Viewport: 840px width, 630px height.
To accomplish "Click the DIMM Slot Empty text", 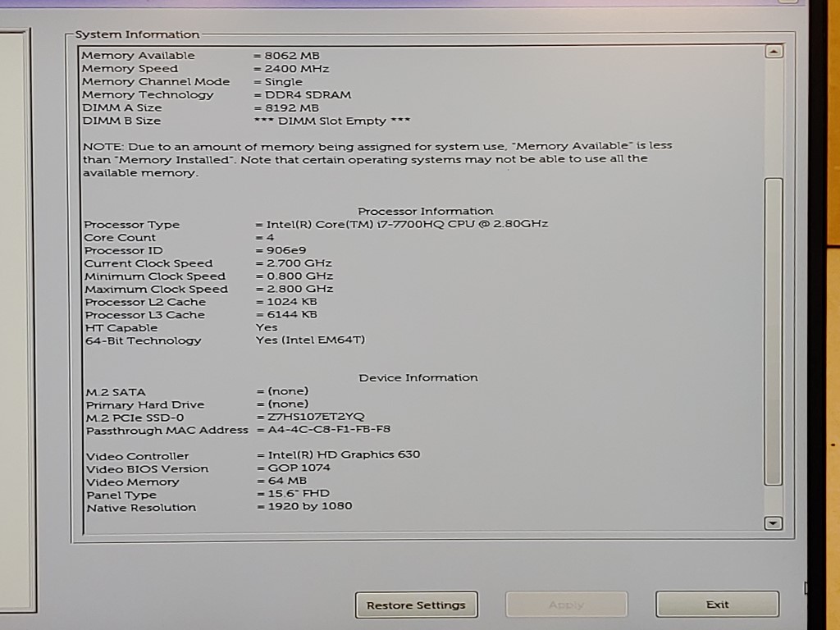I will (x=332, y=121).
